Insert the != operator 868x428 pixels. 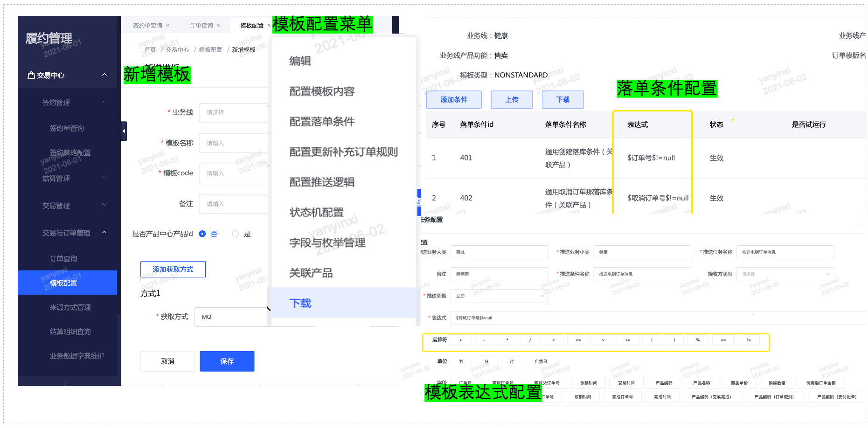coord(749,340)
